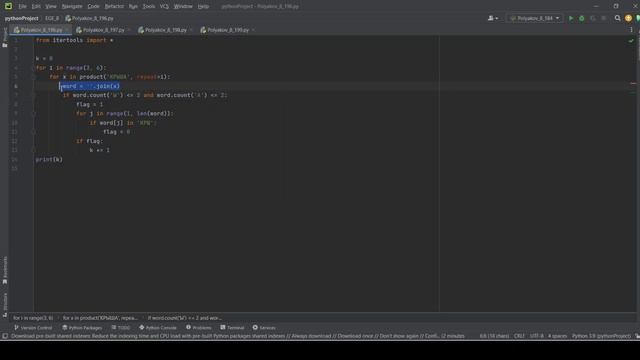Open the Help menu
The height and width of the screenshot is (360, 640).
click(203, 7)
